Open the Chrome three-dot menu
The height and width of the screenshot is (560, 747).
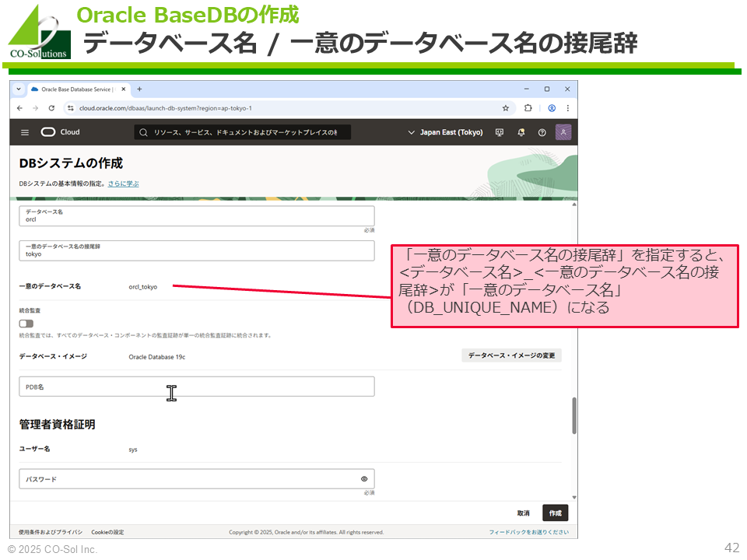(x=568, y=108)
